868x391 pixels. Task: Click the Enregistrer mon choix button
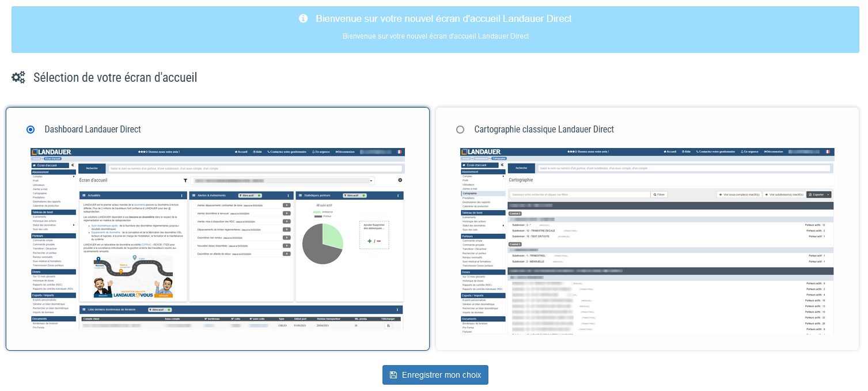click(435, 375)
